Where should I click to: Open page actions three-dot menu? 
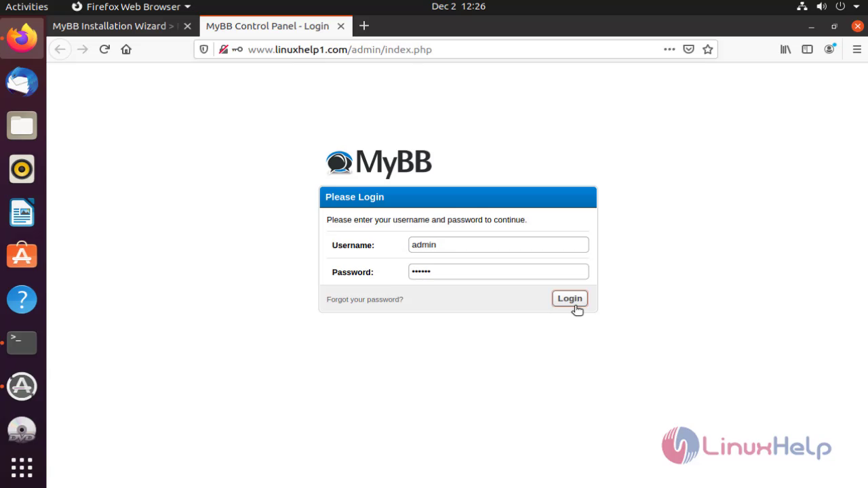point(669,49)
